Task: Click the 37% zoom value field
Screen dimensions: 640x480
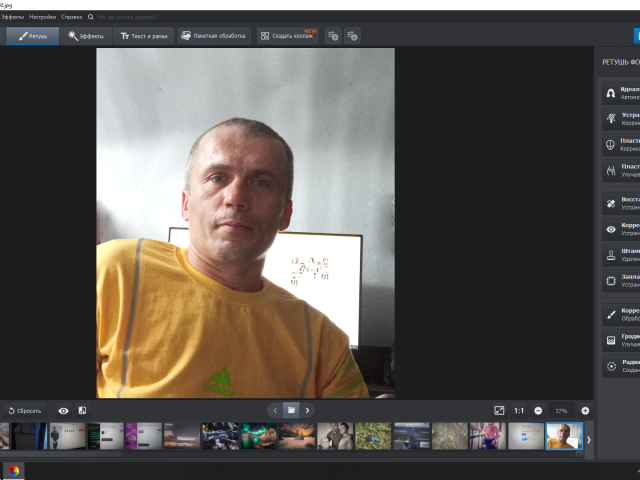Action: [x=561, y=411]
